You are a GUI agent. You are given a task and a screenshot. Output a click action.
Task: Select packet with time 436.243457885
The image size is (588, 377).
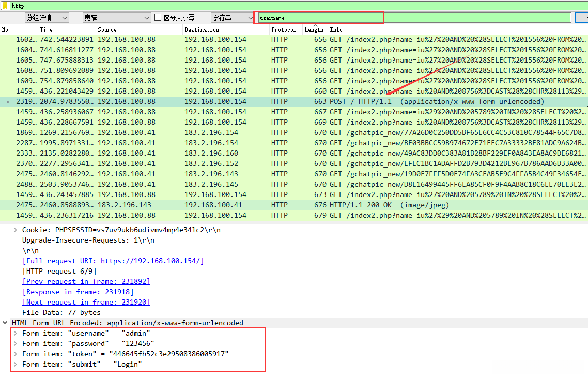click(294, 194)
